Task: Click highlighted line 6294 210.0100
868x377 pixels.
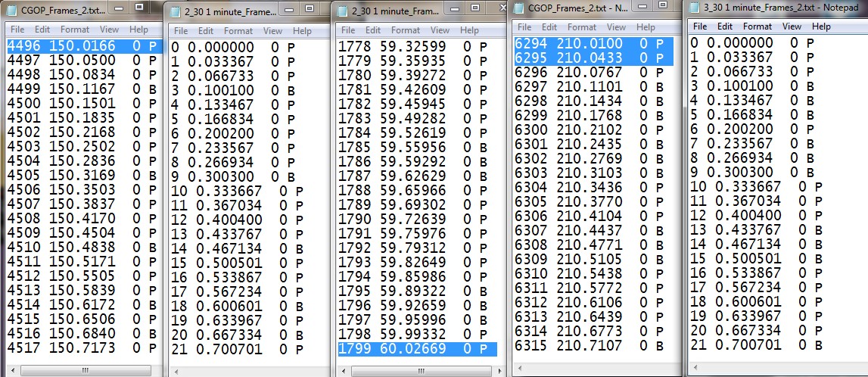Action: [594, 44]
